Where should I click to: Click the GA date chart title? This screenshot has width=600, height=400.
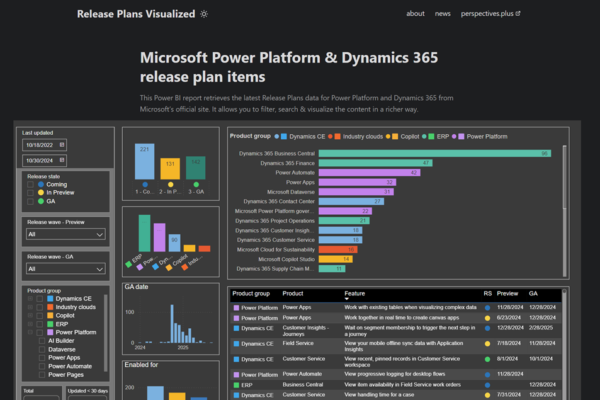(x=136, y=287)
